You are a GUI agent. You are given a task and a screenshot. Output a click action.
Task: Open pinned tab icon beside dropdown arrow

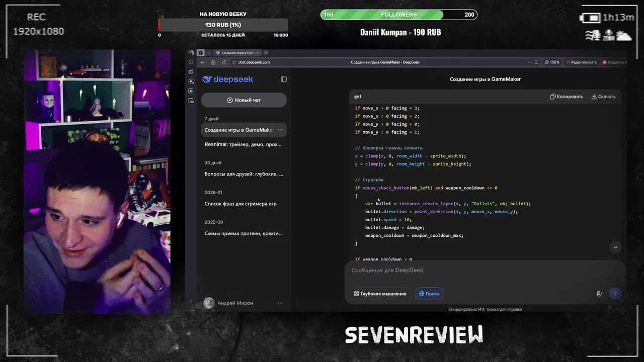point(201,53)
